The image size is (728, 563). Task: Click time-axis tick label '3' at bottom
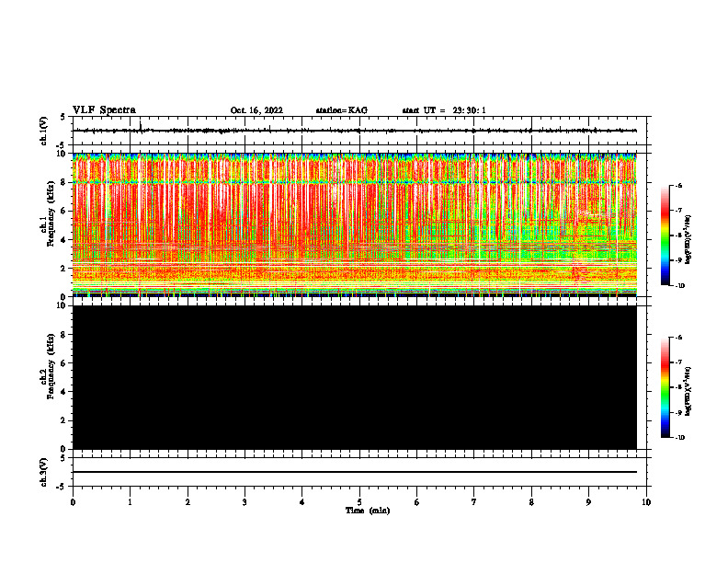tap(245, 502)
